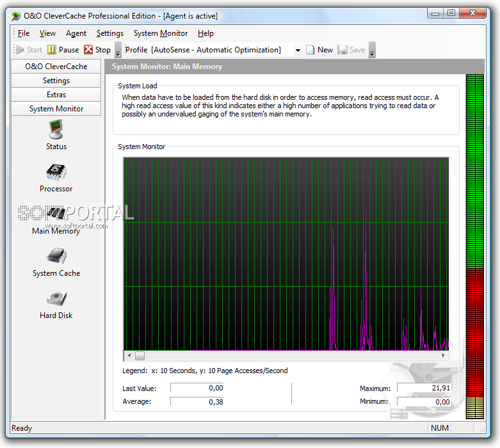Click the application icon in title bar
Viewport: 500px width, 448px height.
(x=15, y=16)
